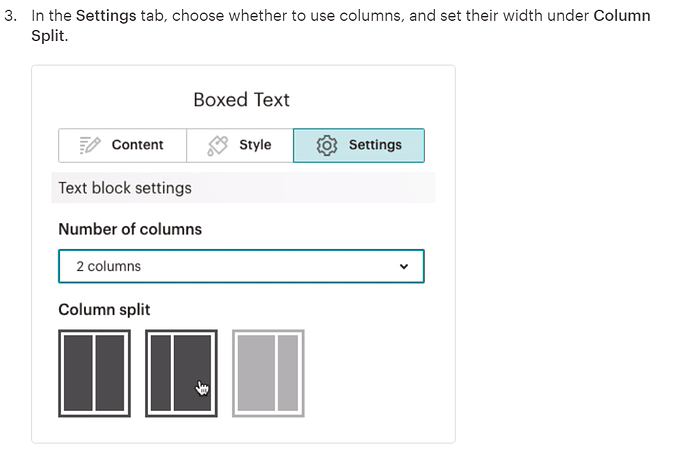Image resolution: width=690 pixels, height=464 pixels.
Task: Select the Settings tab label
Action: pyautogui.click(x=375, y=145)
